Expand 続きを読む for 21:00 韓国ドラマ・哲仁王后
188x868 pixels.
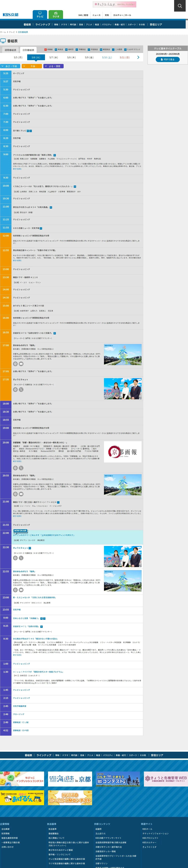click(x=17, y=516)
